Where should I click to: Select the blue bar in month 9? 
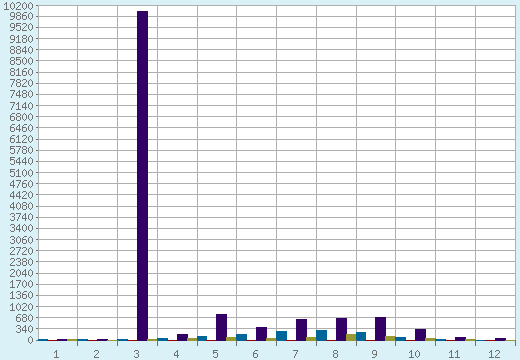click(x=361, y=336)
